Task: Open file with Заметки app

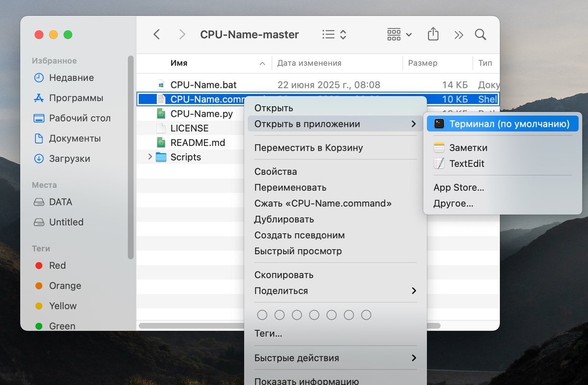Action: tap(468, 147)
